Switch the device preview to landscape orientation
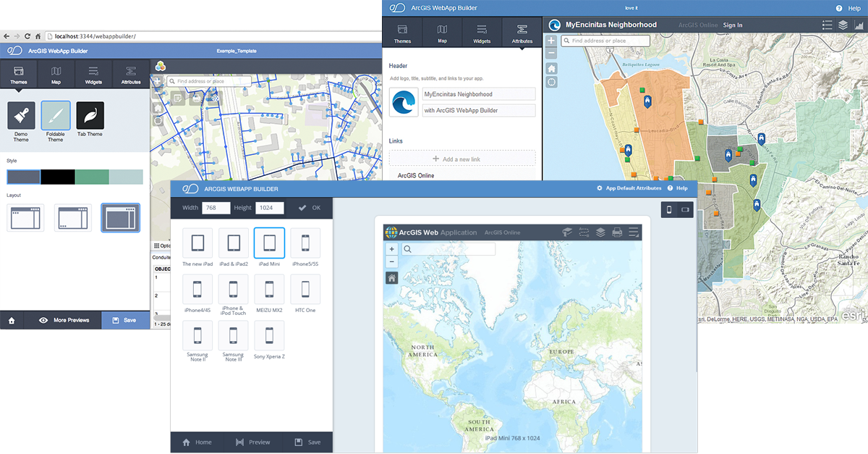The image size is (868, 454). [686, 209]
